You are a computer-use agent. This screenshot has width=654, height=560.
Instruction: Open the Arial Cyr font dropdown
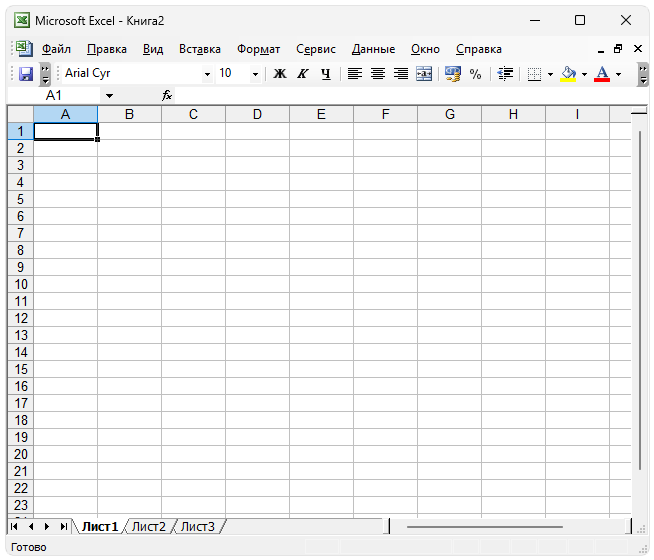(x=207, y=74)
